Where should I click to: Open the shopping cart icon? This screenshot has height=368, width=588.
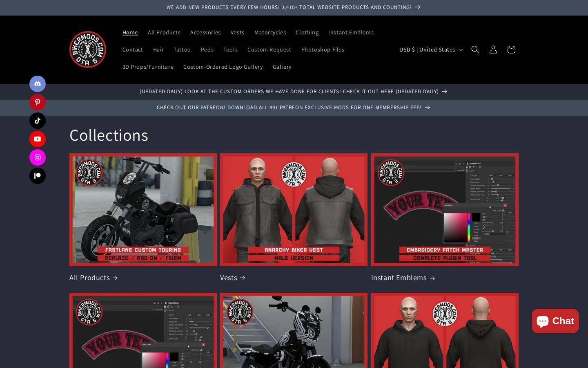tap(511, 49)
